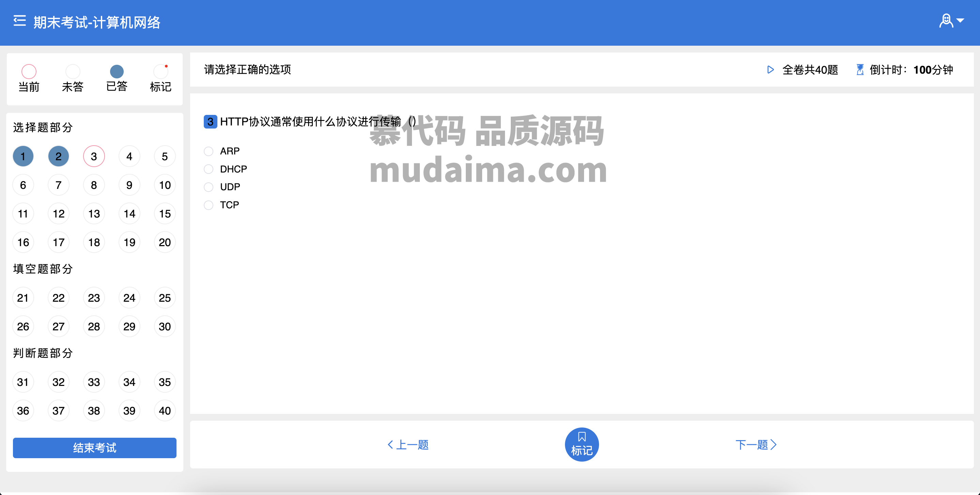Click the play triangle icon beside 全卷共40题
Screen dimensions: 980x495
point(770,70)
